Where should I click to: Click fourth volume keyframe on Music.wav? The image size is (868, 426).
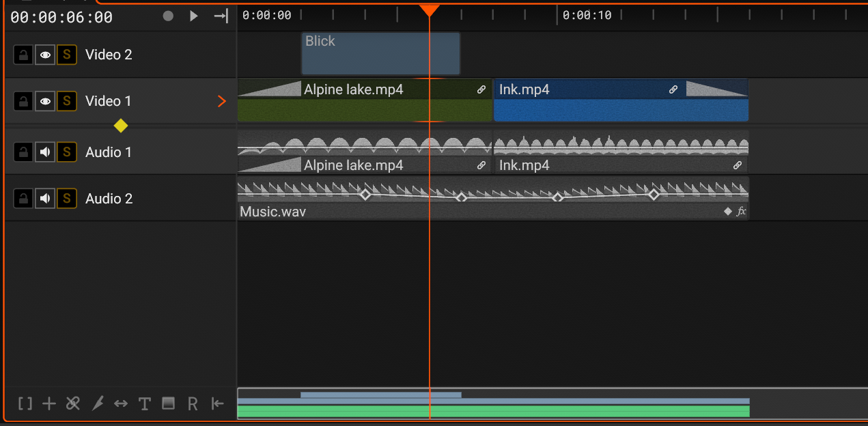click(654, 195)
